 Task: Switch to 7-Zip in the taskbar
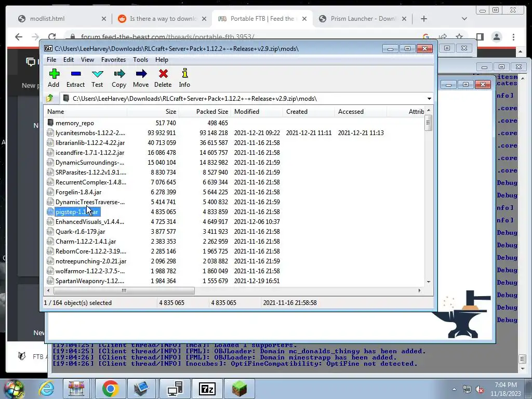click(207, 389)
